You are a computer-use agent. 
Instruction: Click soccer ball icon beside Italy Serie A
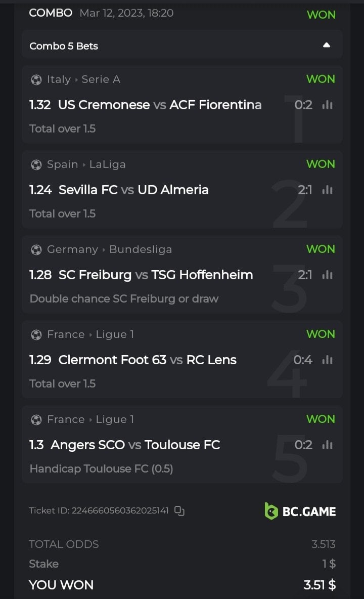point(36,79)
